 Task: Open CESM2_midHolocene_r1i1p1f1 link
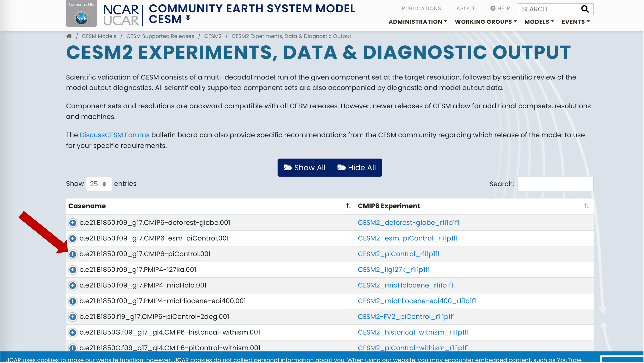406,285
